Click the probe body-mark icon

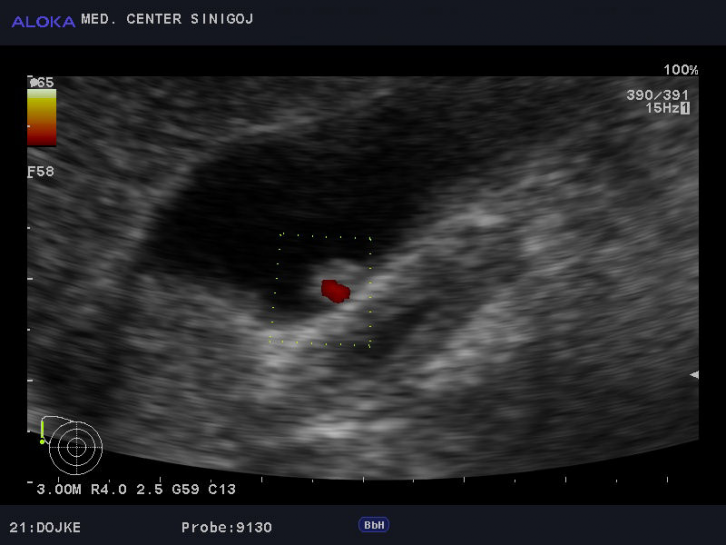72,445
